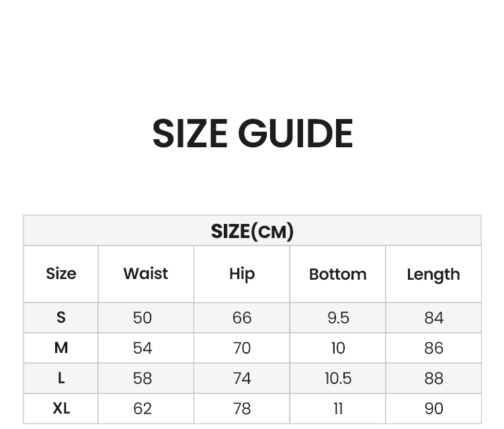Select the S size row label
This screenshot has width=504, height=429.
(x=61, y=317)
